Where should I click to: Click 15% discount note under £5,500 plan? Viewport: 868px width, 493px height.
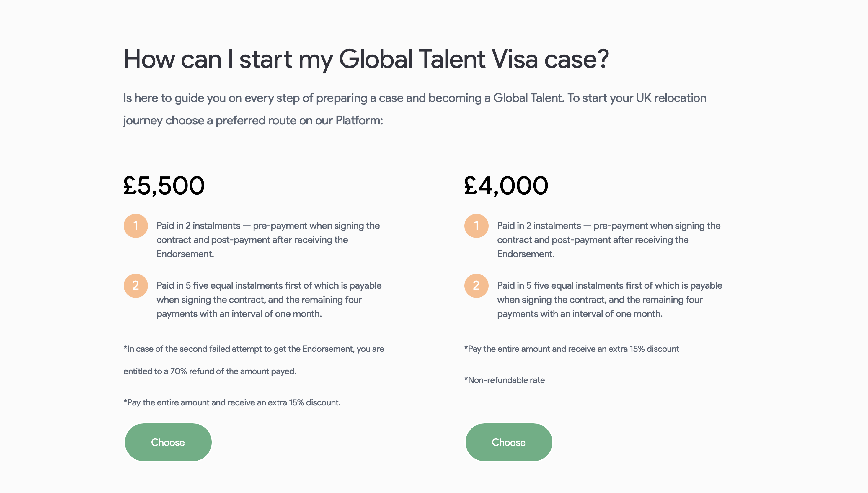[232, 402]
